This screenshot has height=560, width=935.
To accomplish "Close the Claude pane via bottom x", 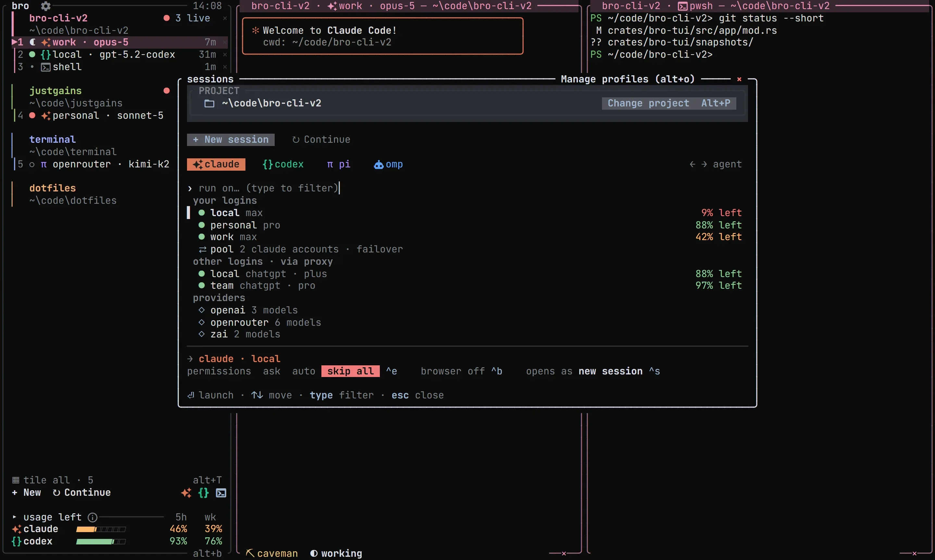I will coord(564,553).
